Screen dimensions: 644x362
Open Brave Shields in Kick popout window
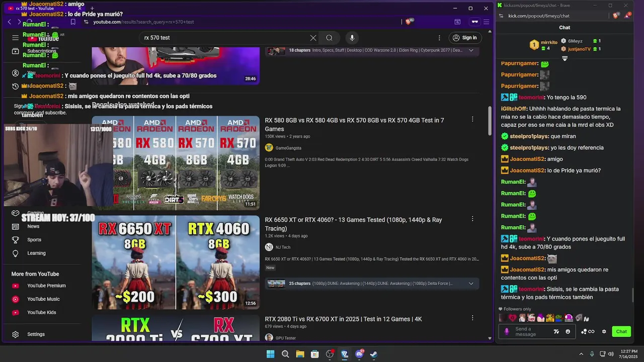pyautogui.click(x=616, y=16)
